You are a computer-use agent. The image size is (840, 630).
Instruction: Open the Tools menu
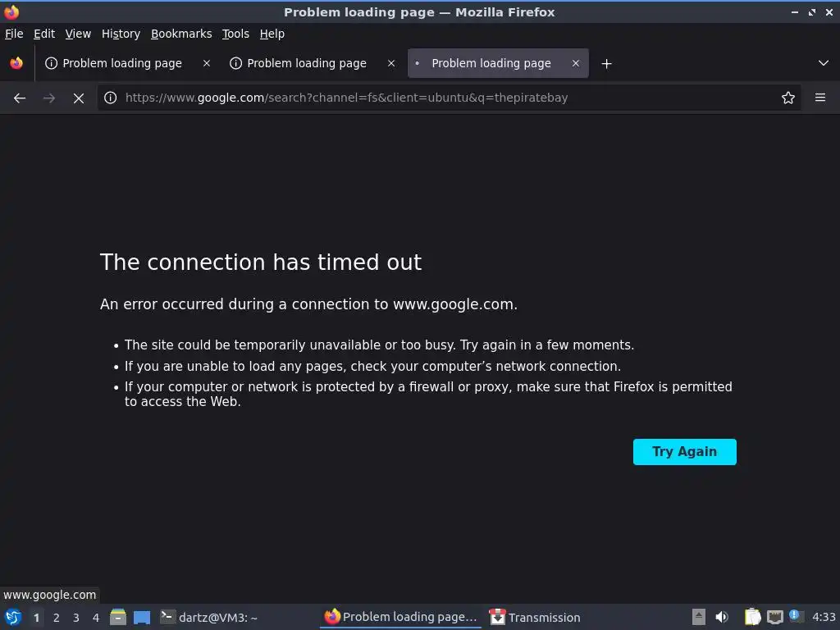point(235,34)
